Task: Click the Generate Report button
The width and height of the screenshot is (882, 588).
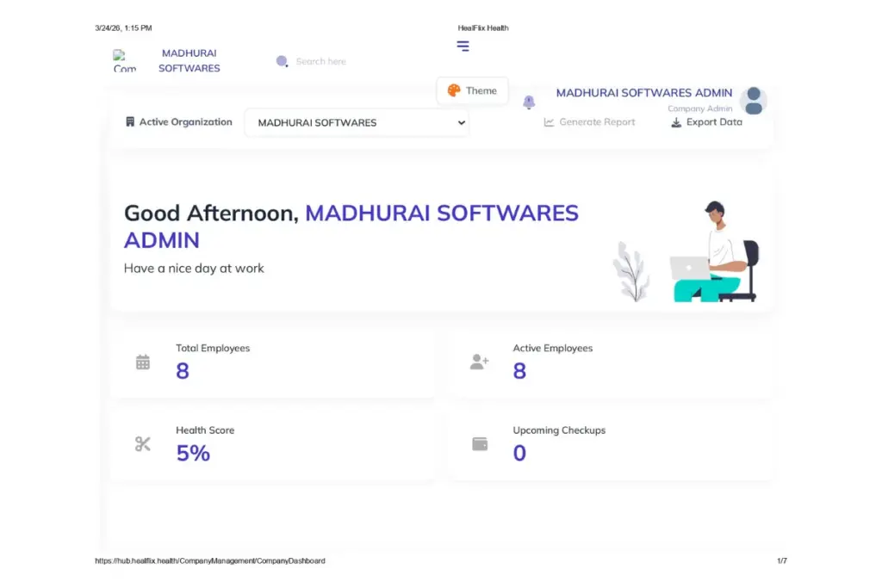Action: (x=589, y=122)
